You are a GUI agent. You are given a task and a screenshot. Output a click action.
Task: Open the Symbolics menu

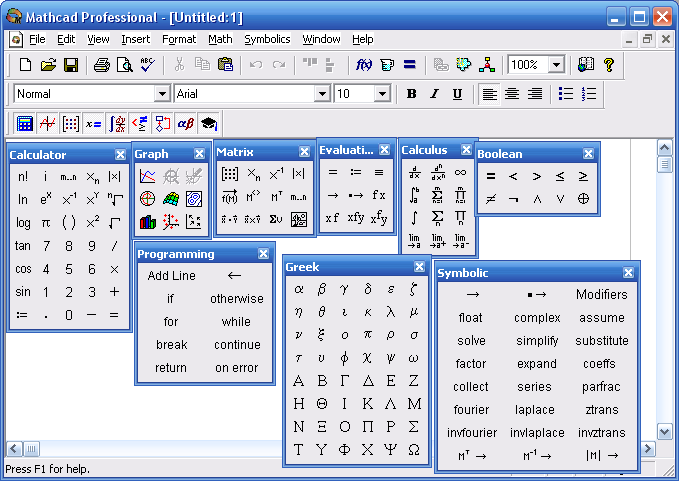tap(267, 39)
